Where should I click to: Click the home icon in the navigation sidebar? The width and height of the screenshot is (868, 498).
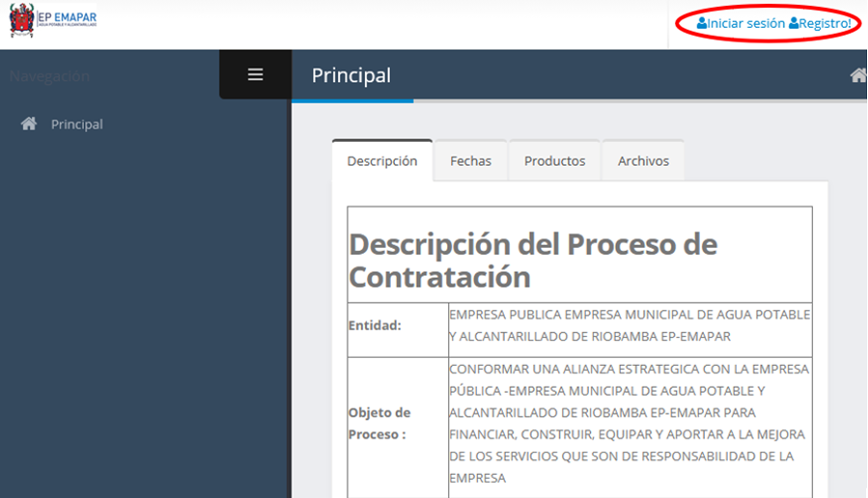click(29, 124)
